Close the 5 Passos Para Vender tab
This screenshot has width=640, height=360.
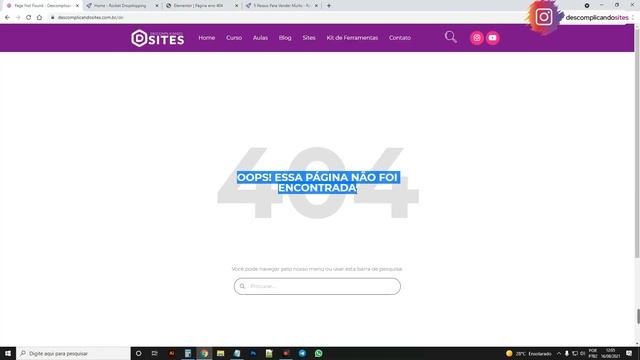[316, 6]
